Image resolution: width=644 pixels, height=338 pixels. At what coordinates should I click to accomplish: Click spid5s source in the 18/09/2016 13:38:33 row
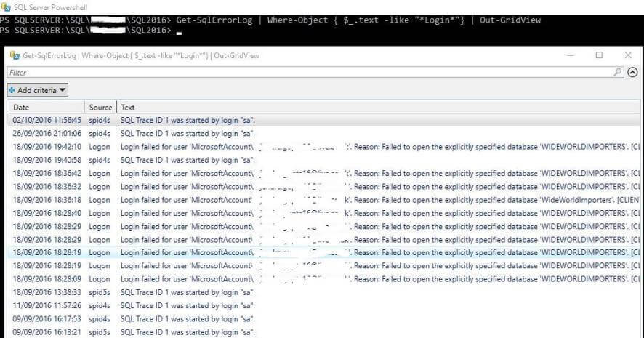point(100,292)
